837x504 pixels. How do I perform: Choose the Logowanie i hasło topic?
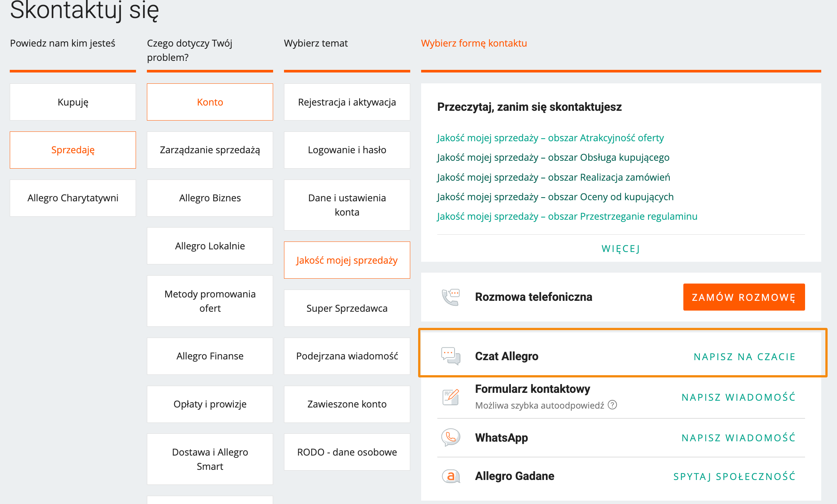347,150
